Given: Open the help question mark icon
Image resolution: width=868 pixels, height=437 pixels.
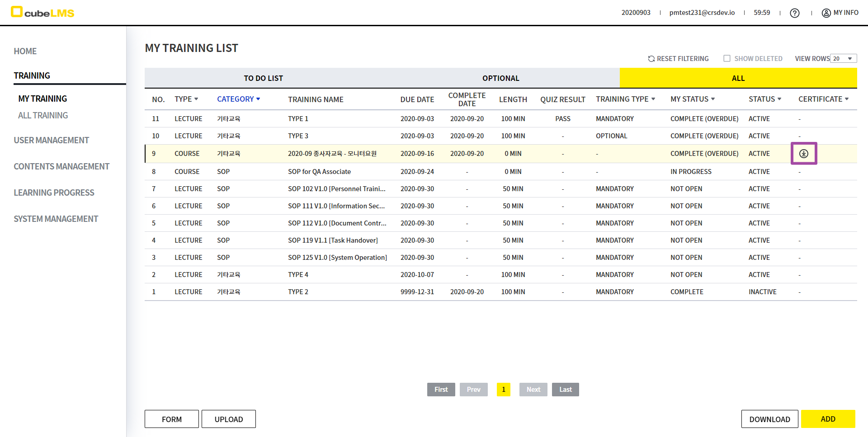Looking at the screenshot, I should pyautogui.click(x=794, y=13).
